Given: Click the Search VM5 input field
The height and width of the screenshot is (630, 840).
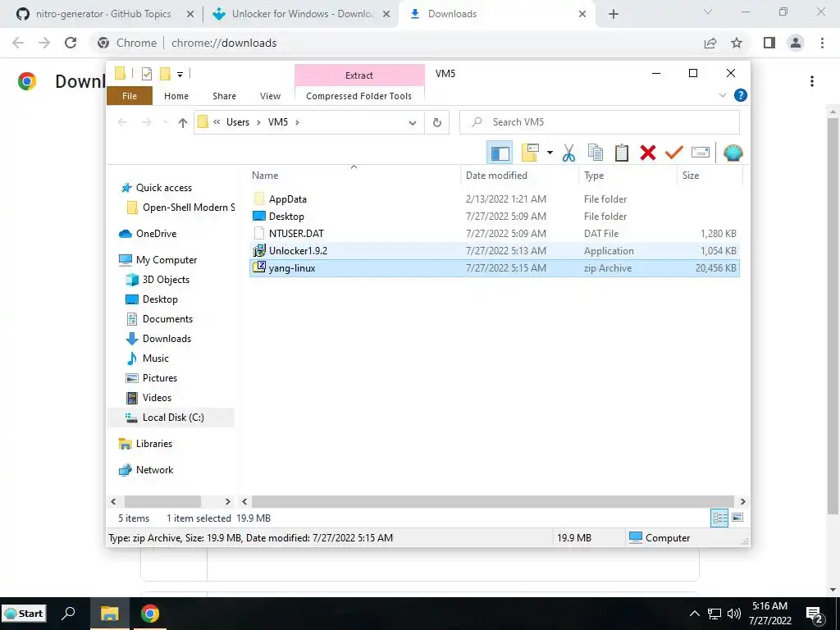Looking at the screenshot, I should 600,122.
